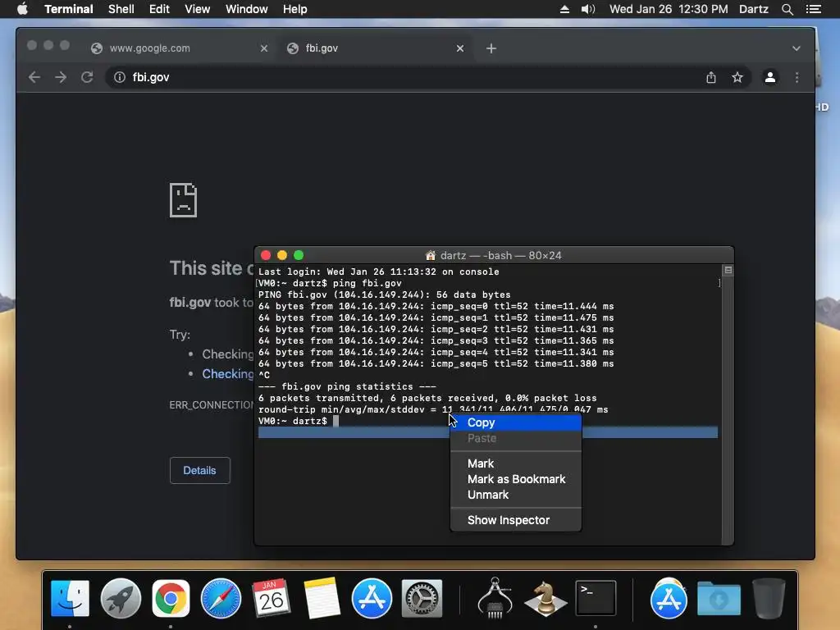Open Finder from the Dock

(x=70, y=598)
